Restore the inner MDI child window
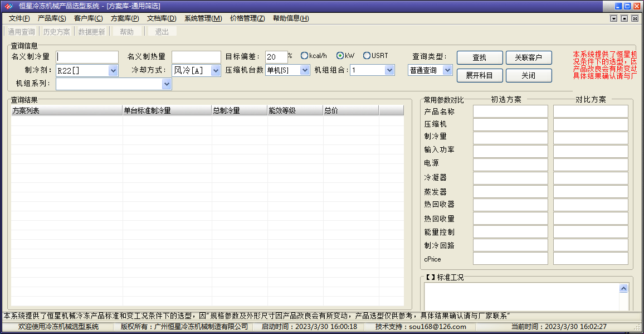644x334 pixels. [x=625, y=18]
